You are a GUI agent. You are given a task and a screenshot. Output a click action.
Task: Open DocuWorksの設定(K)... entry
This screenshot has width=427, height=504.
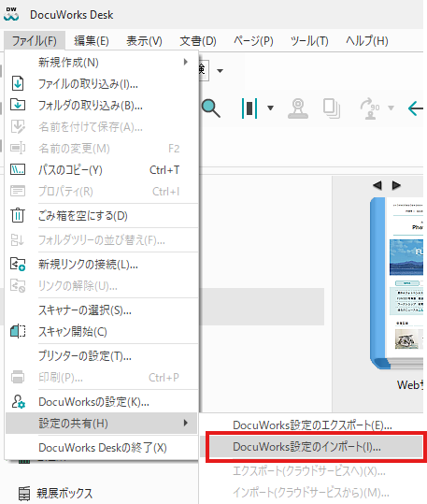(x=102, y=402)
